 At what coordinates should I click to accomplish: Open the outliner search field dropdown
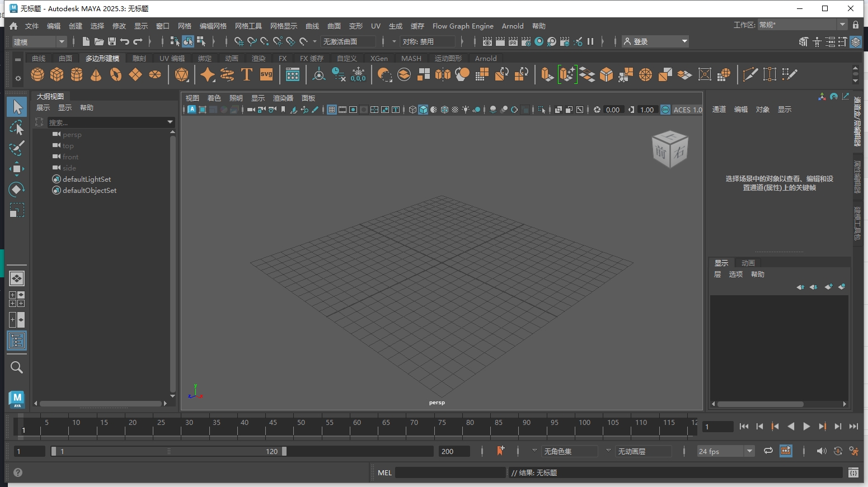[x=170, y=122]
